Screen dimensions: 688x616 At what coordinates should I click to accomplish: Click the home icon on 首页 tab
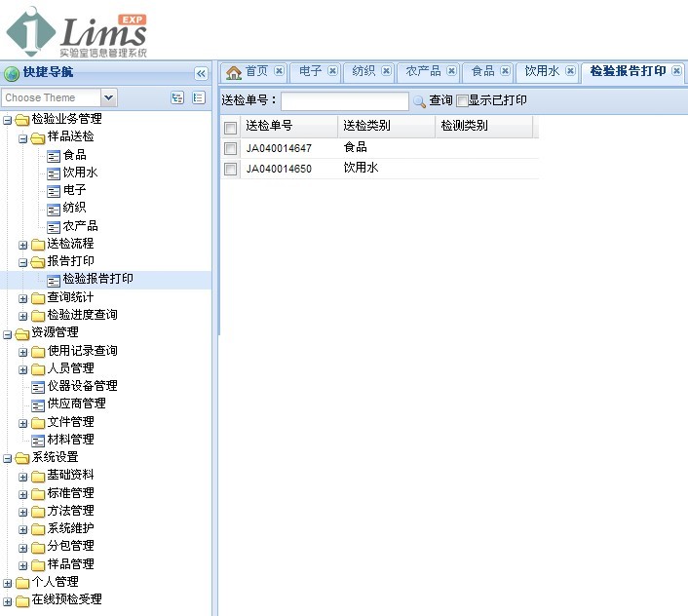click(233, 72)
